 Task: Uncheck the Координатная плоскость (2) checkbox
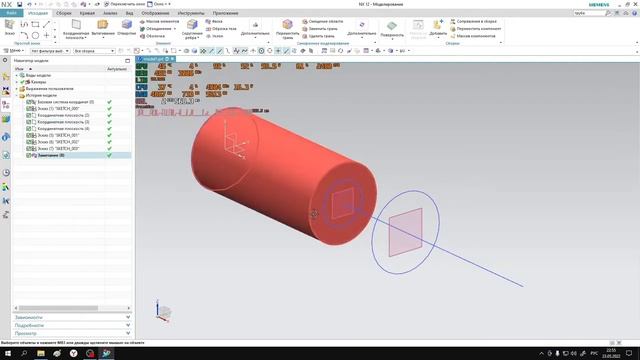pyautogui.click(x=29, y=116)
